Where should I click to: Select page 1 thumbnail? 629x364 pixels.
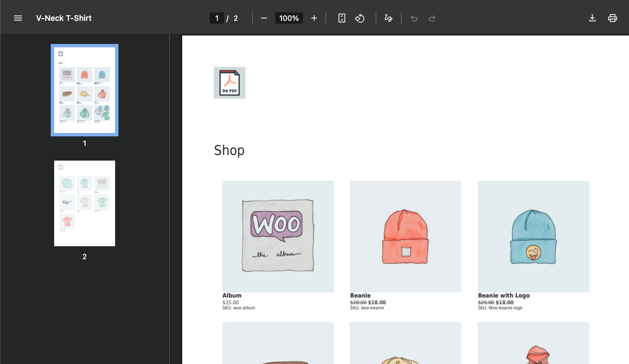(x=85, y=90)
